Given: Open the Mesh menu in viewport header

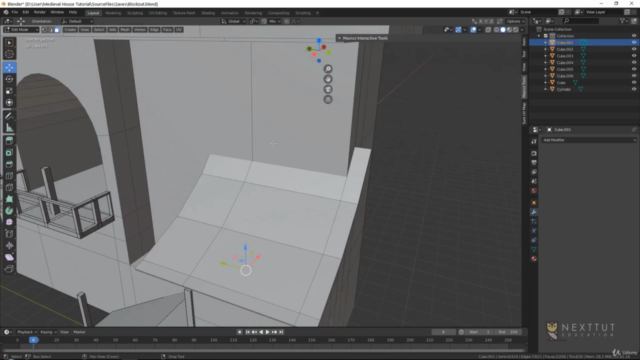Looking at the screenshot, I should point(125,30).
